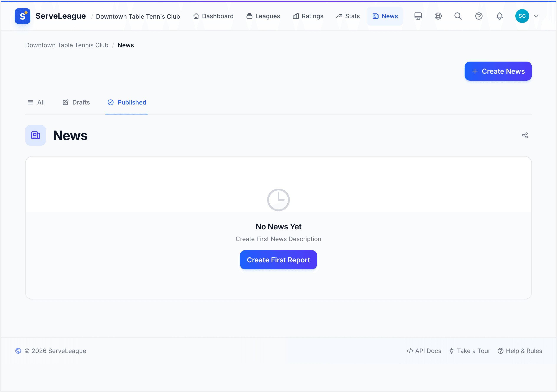Click the No News Yet heading

click(278, 227)
